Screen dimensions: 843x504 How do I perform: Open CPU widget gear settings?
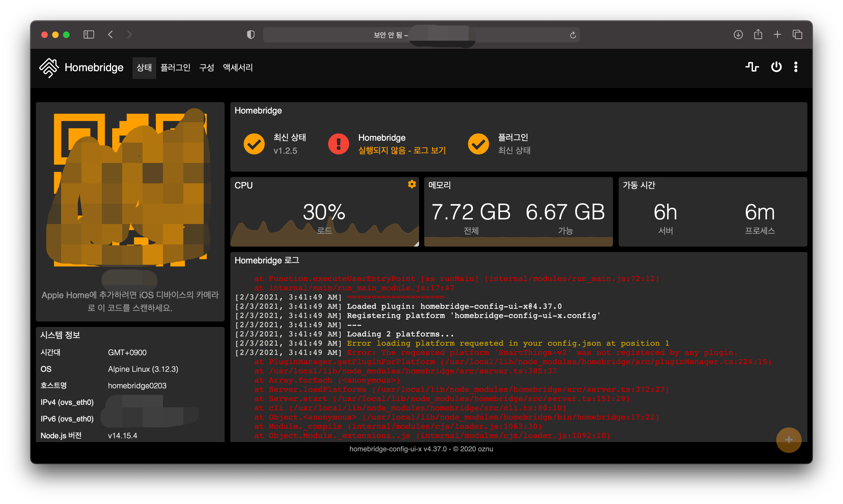point(412,184)
